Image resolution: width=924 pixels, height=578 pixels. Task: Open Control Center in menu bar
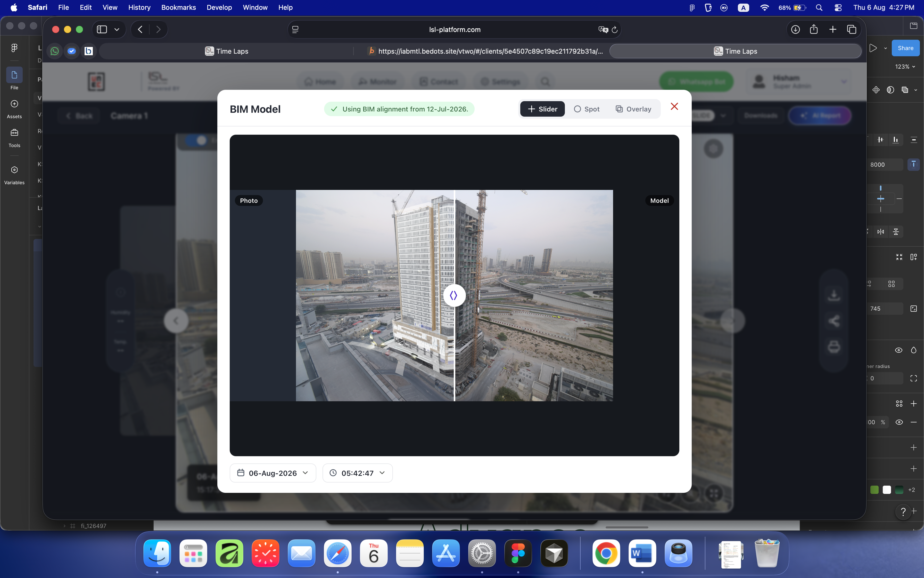pyautogui.click(x=838, y=7)
